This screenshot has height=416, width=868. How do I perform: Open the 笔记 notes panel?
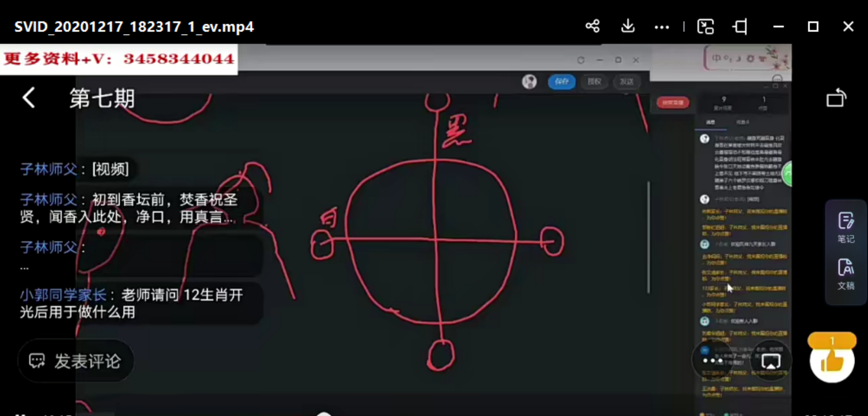(846, 228)
